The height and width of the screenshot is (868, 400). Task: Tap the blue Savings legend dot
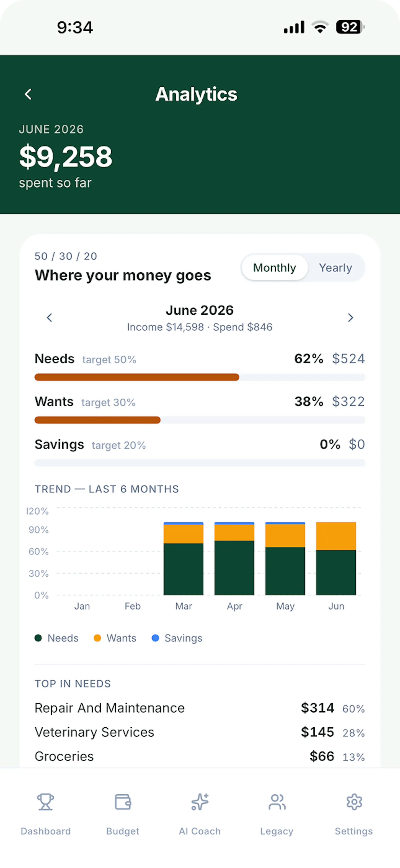click(155, 638)
